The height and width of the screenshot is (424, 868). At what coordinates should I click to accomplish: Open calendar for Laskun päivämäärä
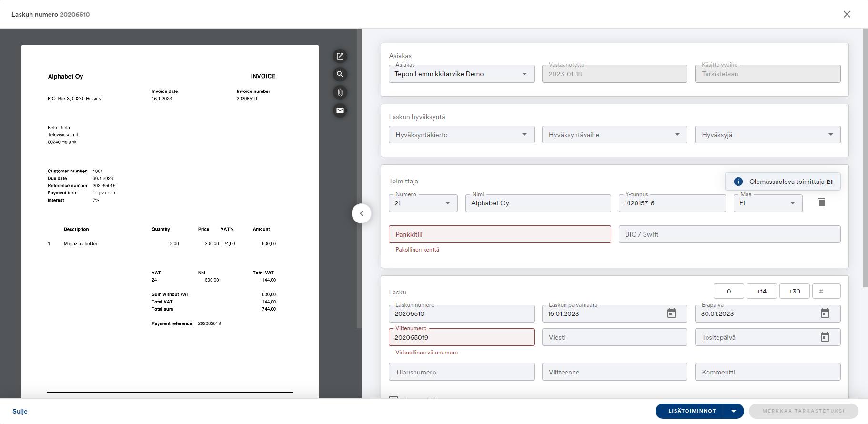pyautogui.click(x=671, y=313)
